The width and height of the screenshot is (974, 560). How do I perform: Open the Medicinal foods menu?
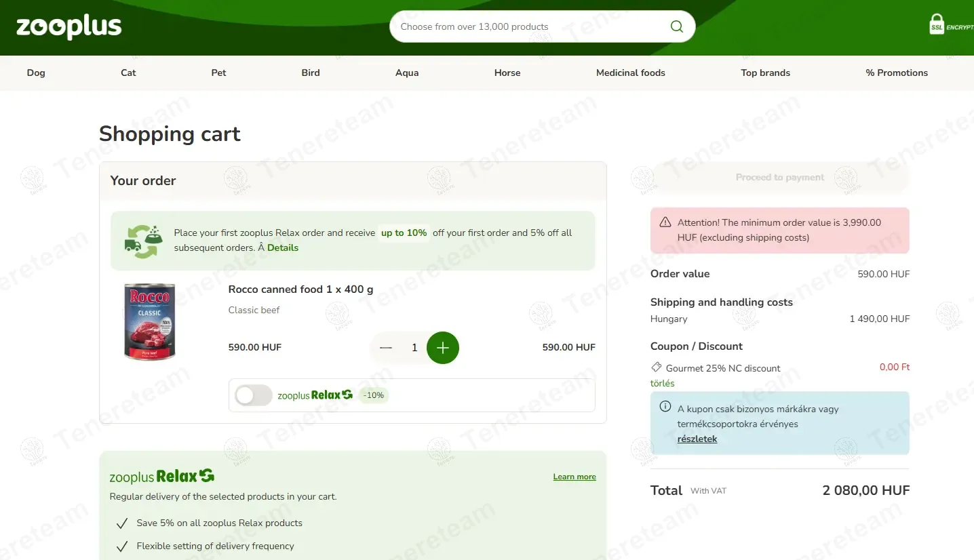coord(630,73)
